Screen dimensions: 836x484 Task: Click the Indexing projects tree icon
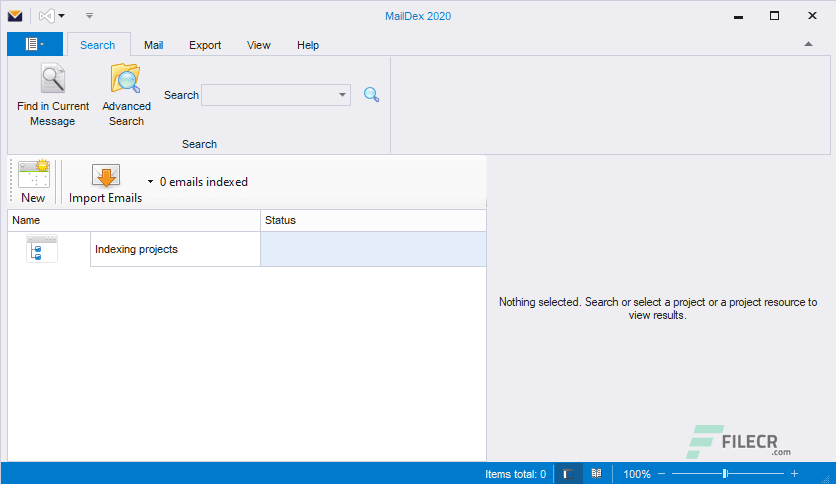pos(42,249)
